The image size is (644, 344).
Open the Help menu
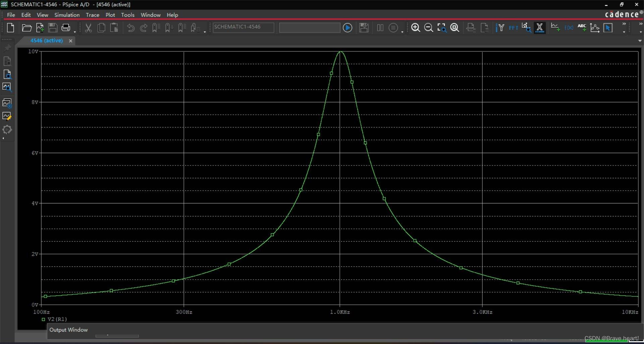click(172, 15)
